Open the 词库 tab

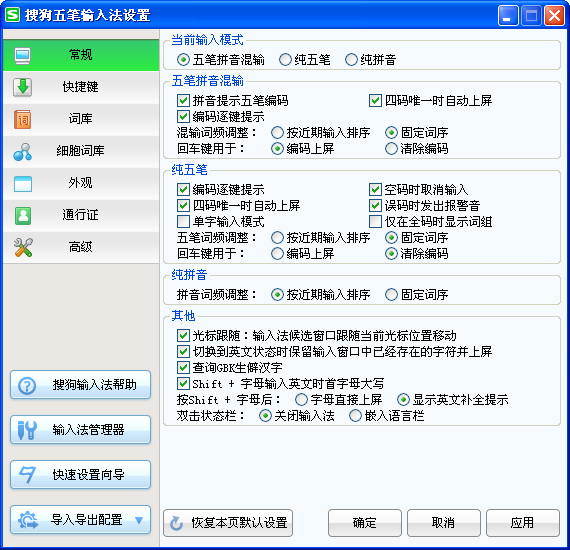click(x=81, y=119)
